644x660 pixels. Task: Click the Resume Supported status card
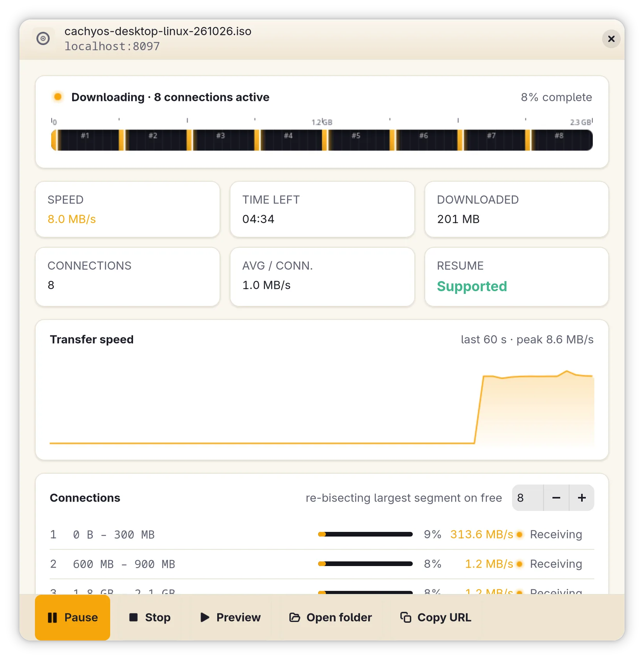coord(516,277)
